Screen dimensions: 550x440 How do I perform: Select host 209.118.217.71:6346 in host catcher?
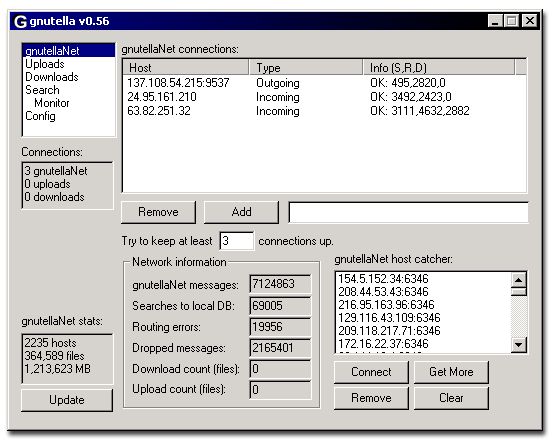389,331
